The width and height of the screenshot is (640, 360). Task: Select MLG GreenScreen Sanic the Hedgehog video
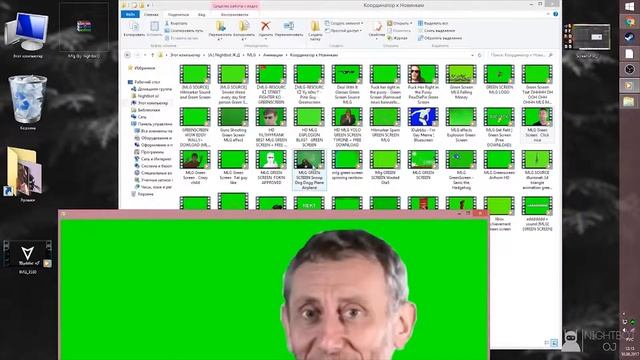[461, 170]
